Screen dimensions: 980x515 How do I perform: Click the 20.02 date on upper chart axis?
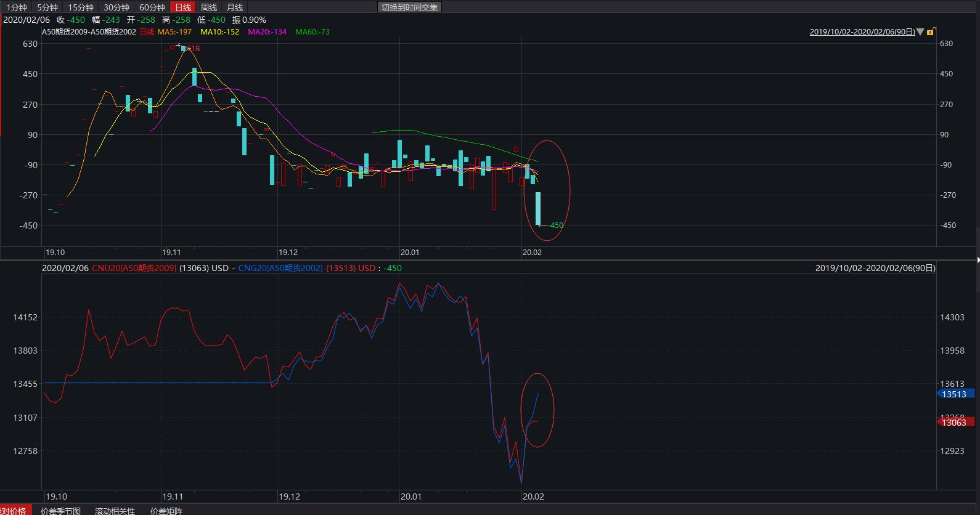click(x=532, y=252)
